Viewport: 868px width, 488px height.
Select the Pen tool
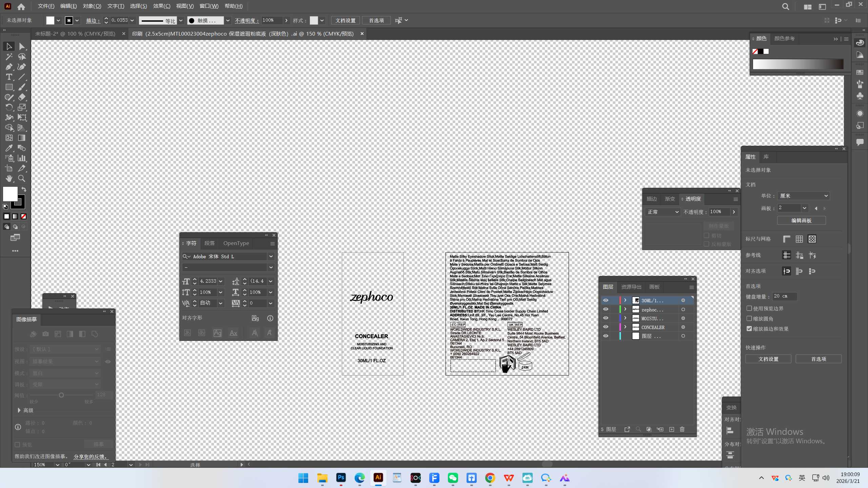(9, 67)
